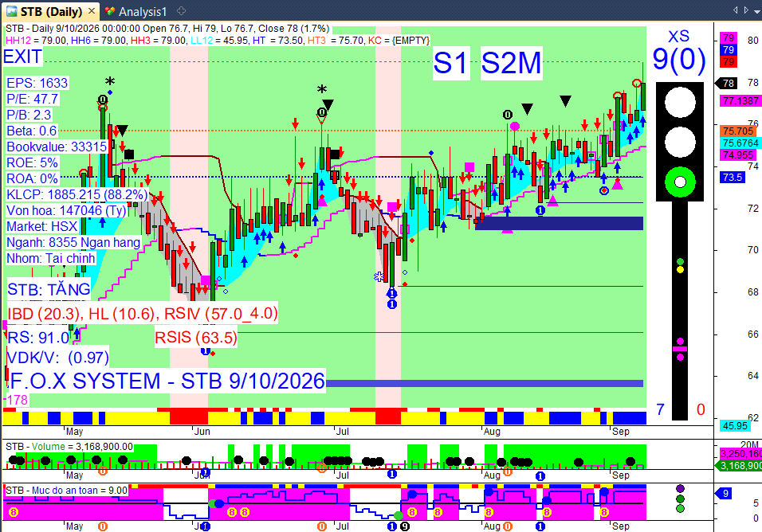Screen dimensions: 762x532
Task: Select the cyan 75.6764 price label
Action: tap(740, 143)
